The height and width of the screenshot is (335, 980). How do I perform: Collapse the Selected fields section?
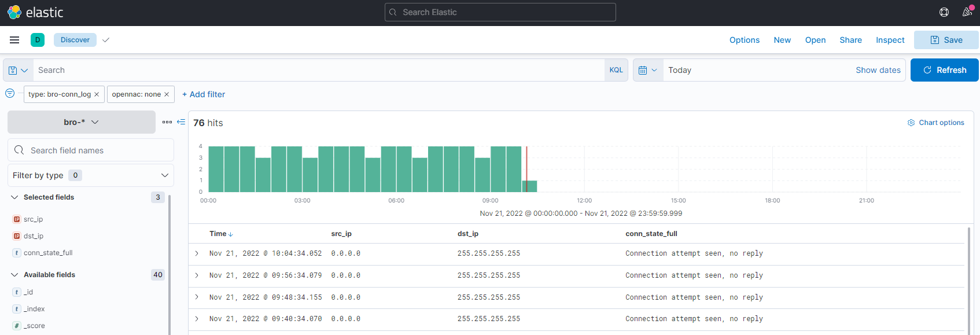tap(14, 197)
